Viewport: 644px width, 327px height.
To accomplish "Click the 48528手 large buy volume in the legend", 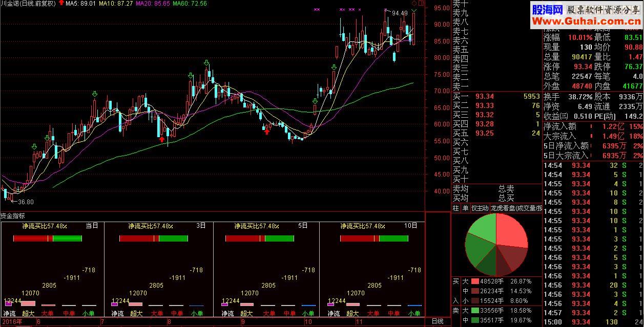I will pyautogui.click(x=492, y=281).
